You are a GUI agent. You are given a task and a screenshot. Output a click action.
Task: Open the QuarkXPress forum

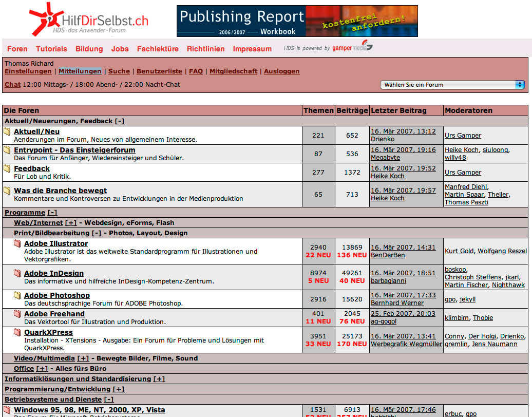click(x=48, y=332)
